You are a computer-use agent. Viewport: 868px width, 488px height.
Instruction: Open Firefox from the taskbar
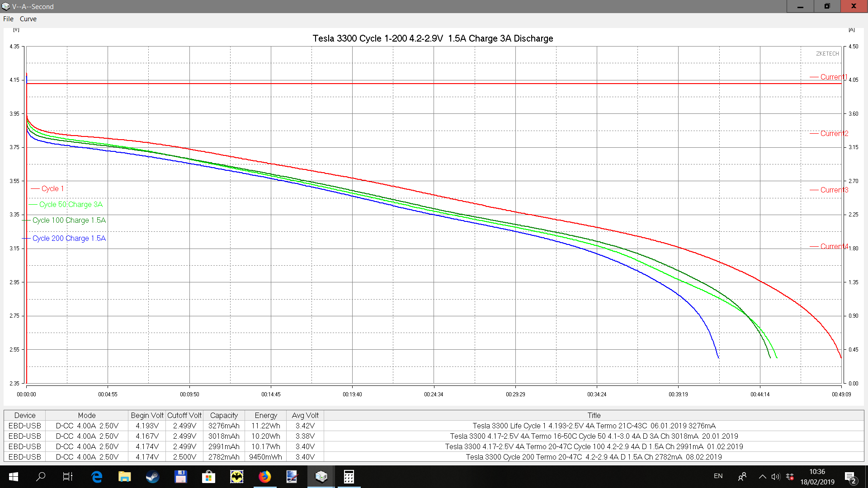pos(264,477)
